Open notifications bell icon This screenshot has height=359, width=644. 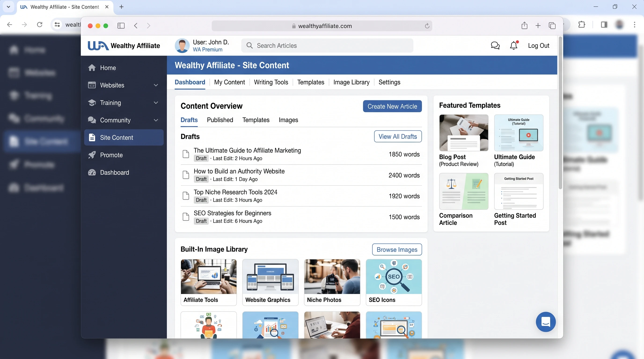(x=514, y=45)
